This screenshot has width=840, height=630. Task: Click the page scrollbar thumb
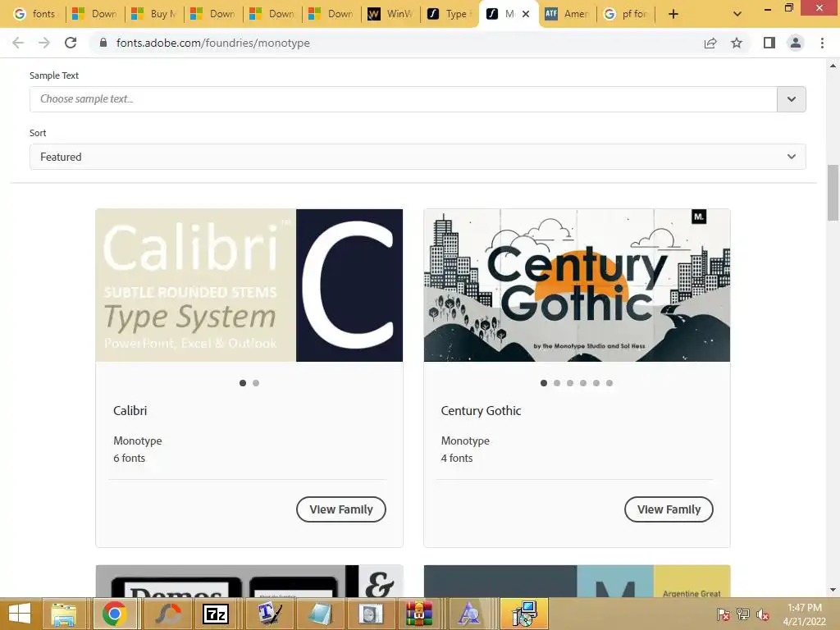833,192
